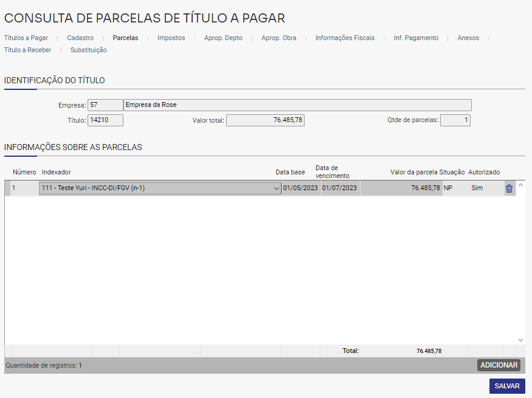Viewport: 532px width, 398px height.
Task: Click the Número column header
Action: point(24,172)
